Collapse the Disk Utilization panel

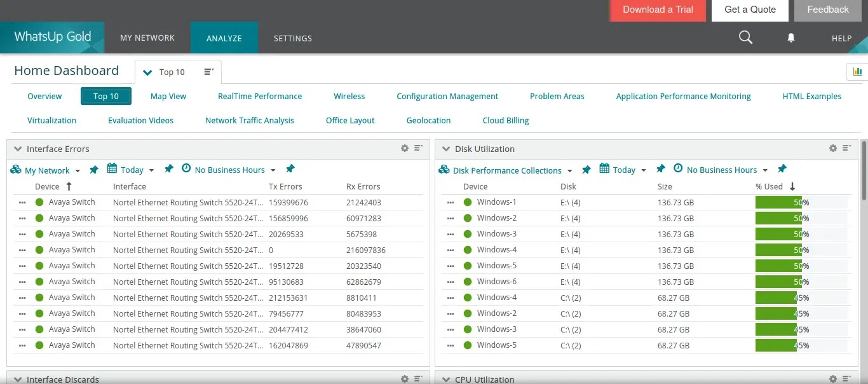point(446,149)
